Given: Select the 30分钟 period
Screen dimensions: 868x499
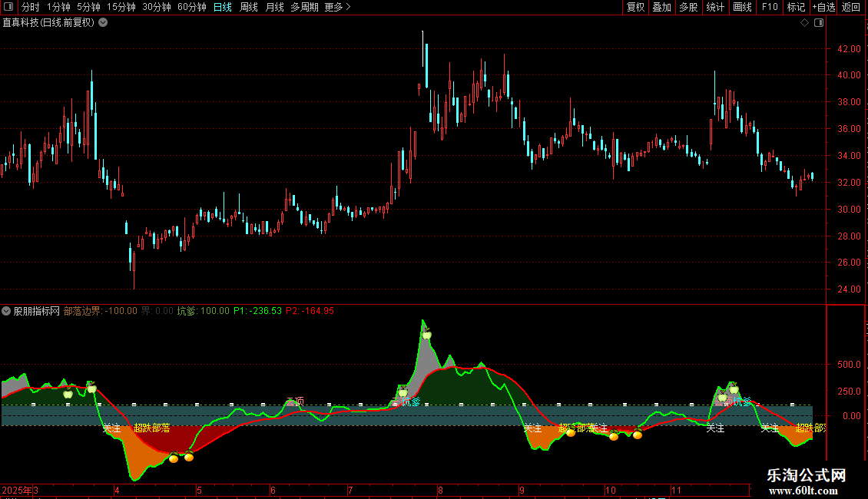Looking at the screenshot, I should (157, 7).
